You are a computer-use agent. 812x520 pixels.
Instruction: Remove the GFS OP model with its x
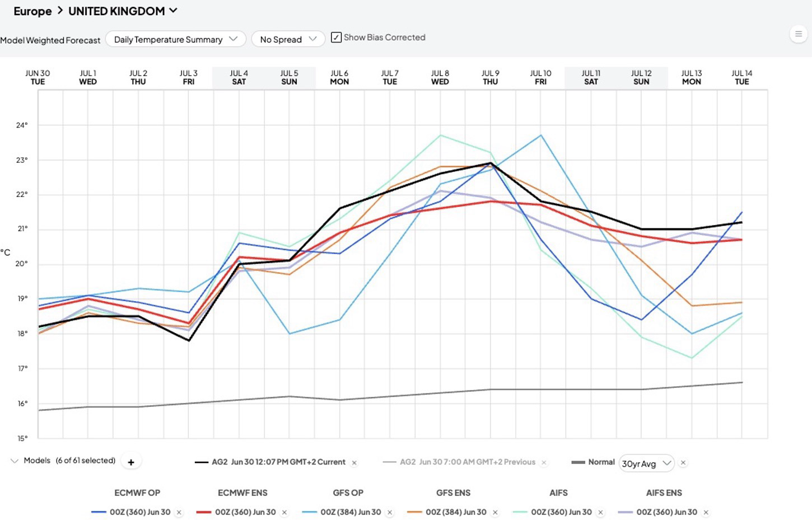click(x=390, y=513)
